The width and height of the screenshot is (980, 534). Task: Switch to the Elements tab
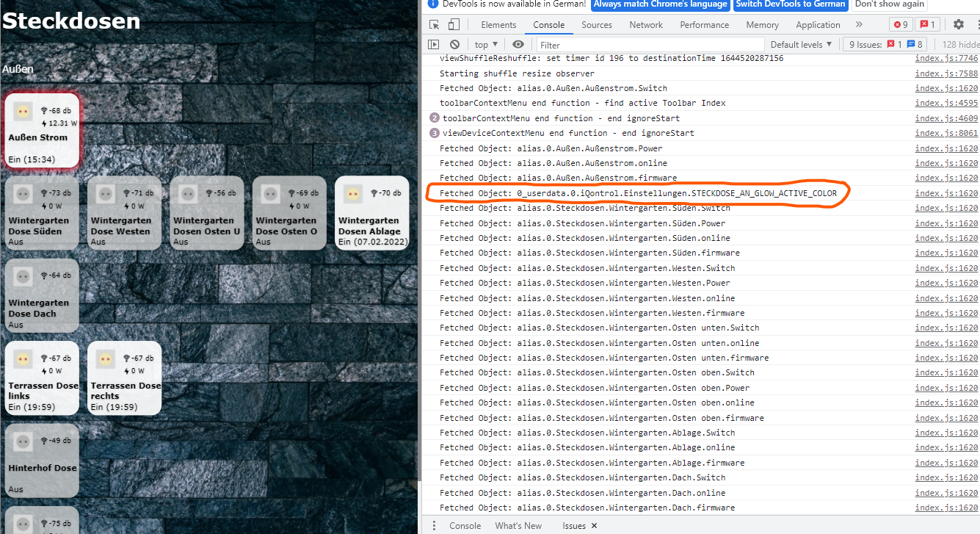point(498,24)
